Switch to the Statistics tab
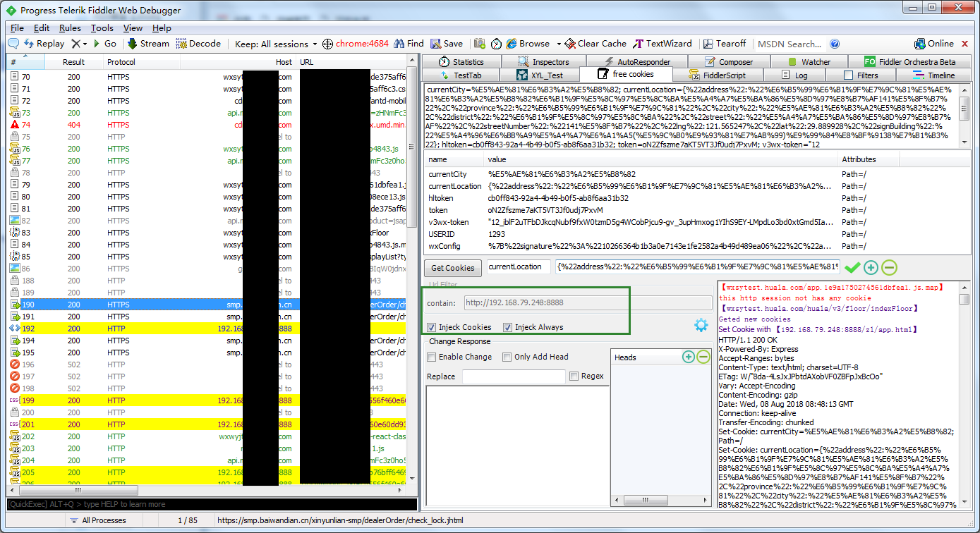The height and width of the screenshot is (533, 980). (461, 62)
